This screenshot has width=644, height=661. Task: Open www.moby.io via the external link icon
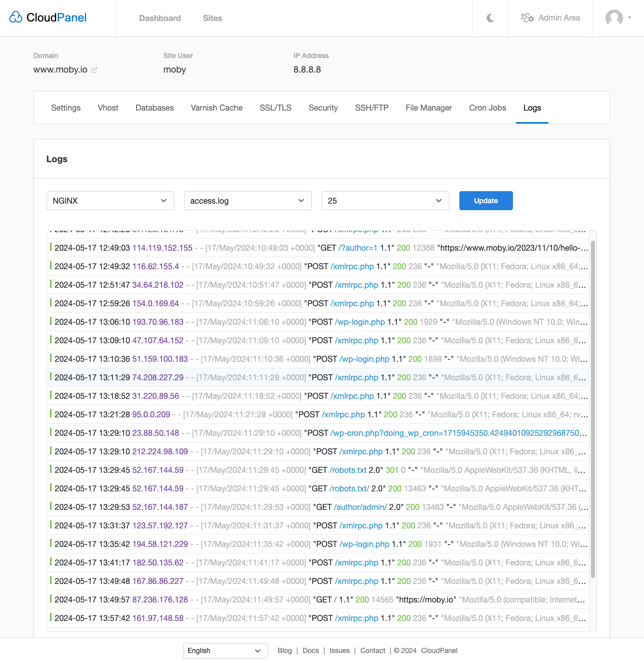coord(94,70)
